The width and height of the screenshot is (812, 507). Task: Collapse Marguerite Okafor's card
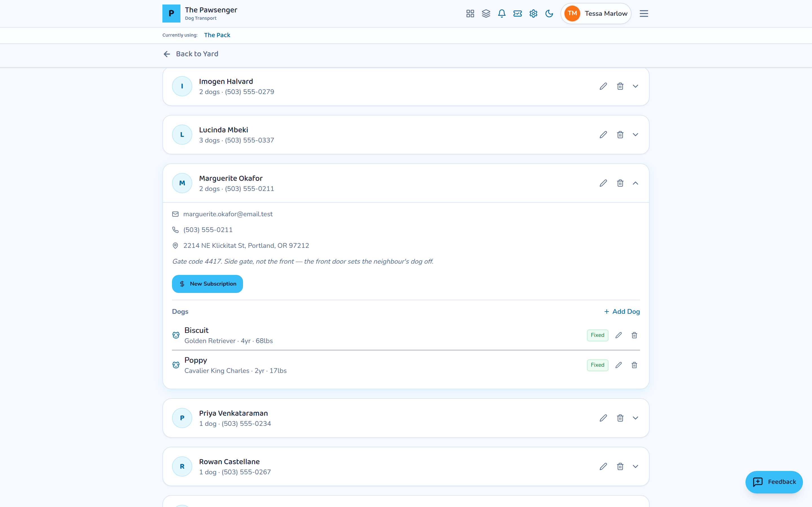636,183
